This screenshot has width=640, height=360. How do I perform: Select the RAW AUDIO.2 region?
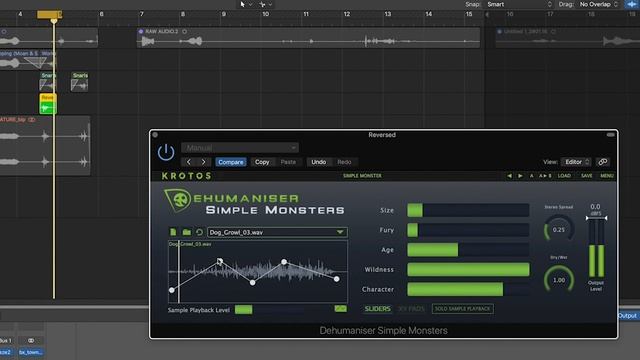[308, 38]
